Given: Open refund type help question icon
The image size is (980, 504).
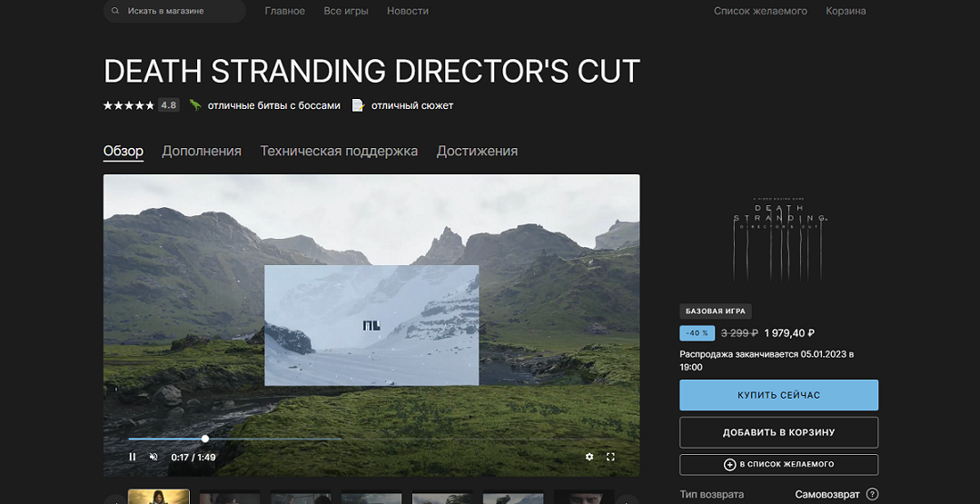Looking at the screenshot, I should point(873,495).
